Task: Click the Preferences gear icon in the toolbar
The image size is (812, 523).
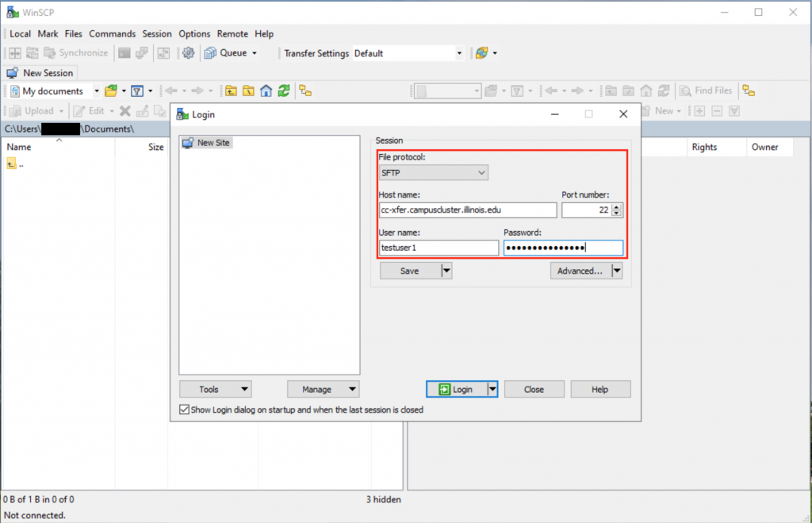Action: coord(188,53)
